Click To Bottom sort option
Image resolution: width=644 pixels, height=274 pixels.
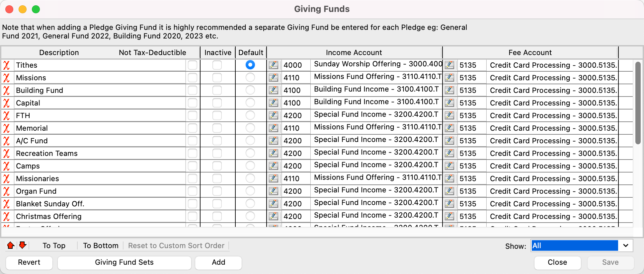(101, 245)
